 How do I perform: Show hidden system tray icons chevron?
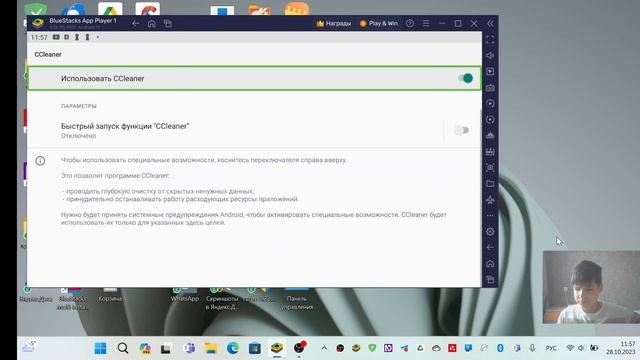tap(324, 348)
